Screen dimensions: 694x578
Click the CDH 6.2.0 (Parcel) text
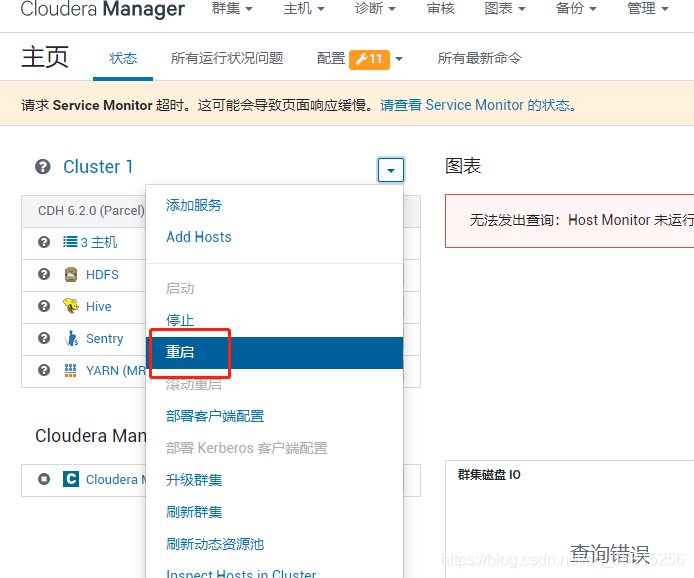pyautogui.click(x=91, y=211)
